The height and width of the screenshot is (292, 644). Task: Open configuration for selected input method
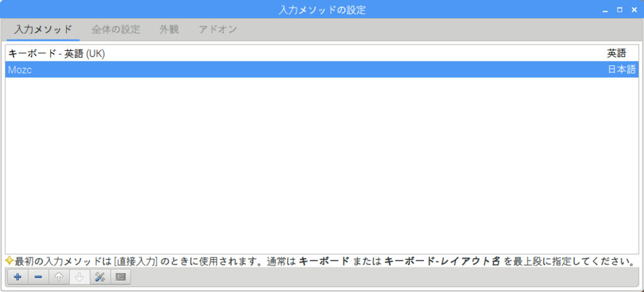click(100, 277)
